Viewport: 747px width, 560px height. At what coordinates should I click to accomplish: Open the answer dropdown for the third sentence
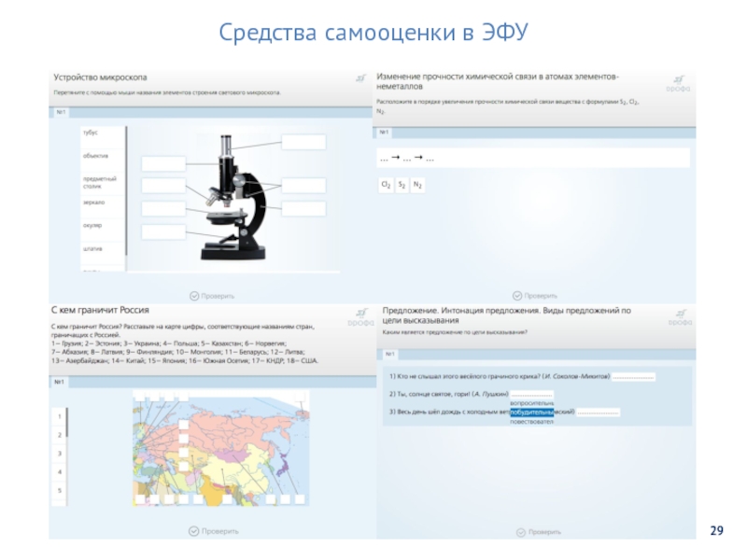[599, 413]
